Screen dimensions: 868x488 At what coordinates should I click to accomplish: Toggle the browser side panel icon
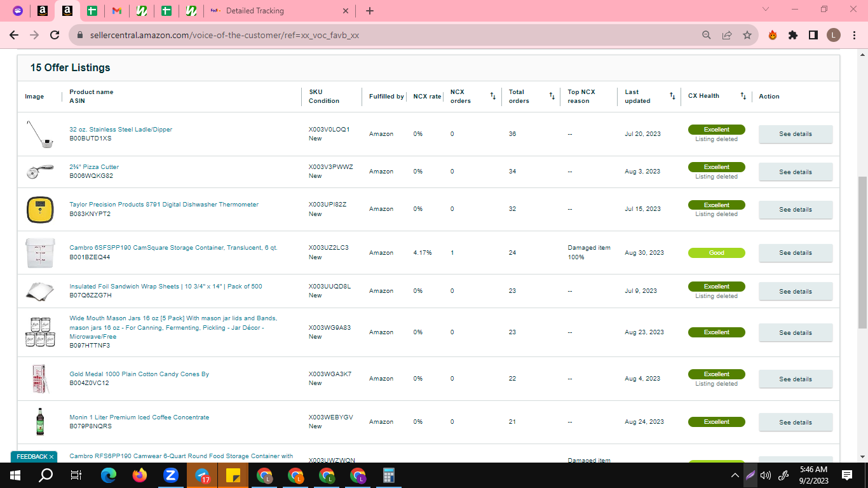(813, 35)
